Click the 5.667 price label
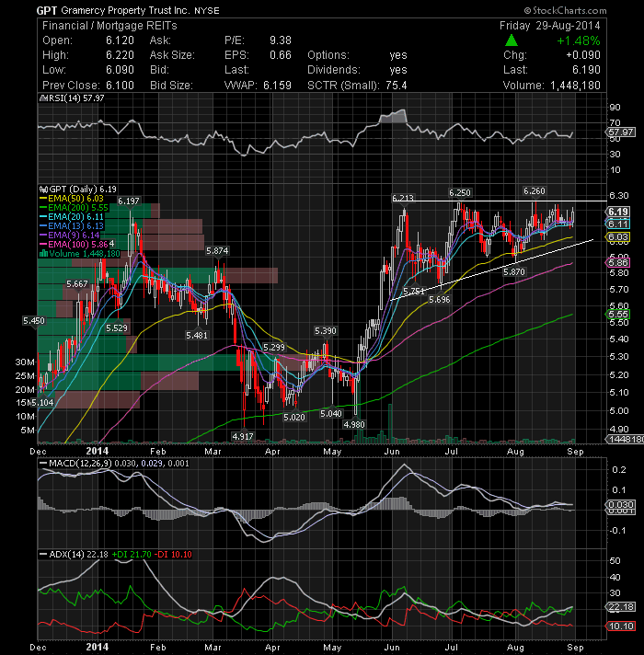 tap(77, 284)
